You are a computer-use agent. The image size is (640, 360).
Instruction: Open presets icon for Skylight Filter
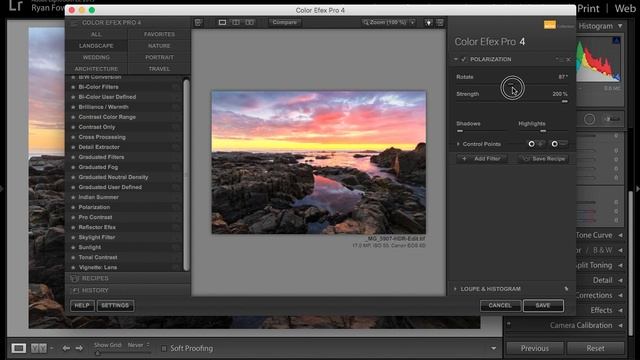[x=176, y=238]
